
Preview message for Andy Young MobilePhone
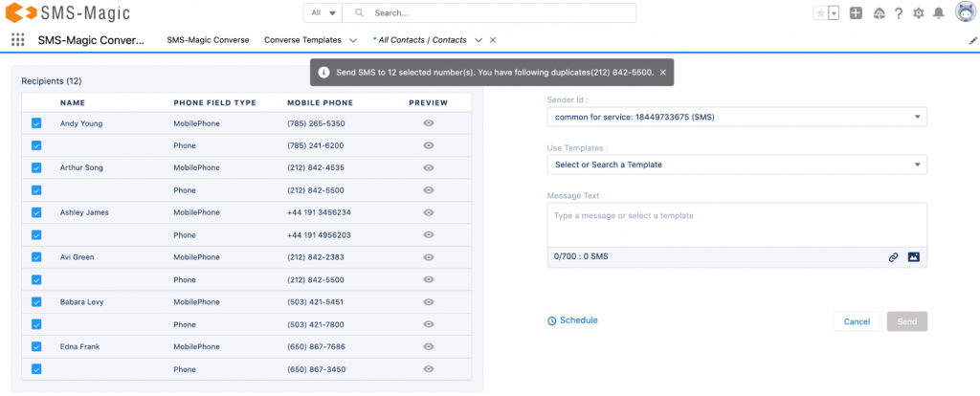coord(428,123)
